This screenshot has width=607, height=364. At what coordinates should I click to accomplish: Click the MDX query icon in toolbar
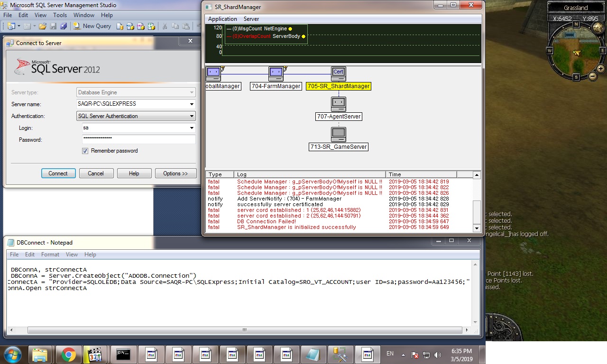(130, 26)
